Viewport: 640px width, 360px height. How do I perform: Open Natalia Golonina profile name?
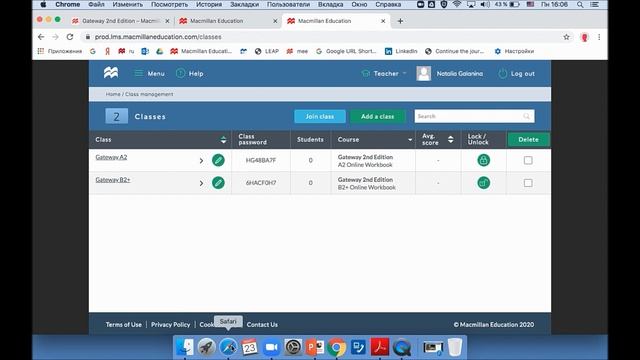pyautogui.click(x=460, y=73)
